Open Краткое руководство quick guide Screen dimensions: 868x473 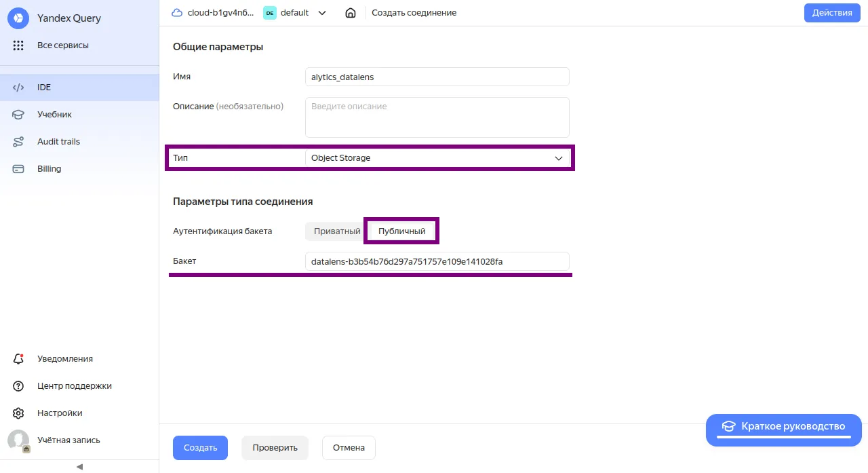(784, 430)
